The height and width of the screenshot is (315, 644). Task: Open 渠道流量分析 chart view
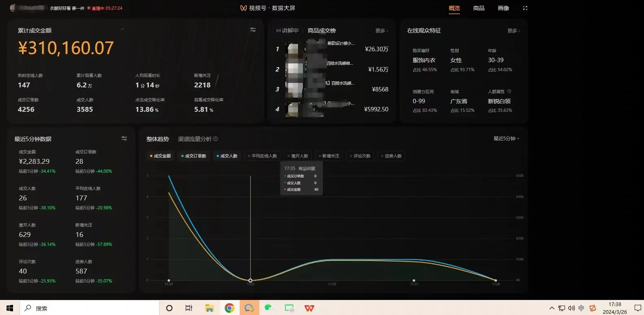click(x=195, y=139)
